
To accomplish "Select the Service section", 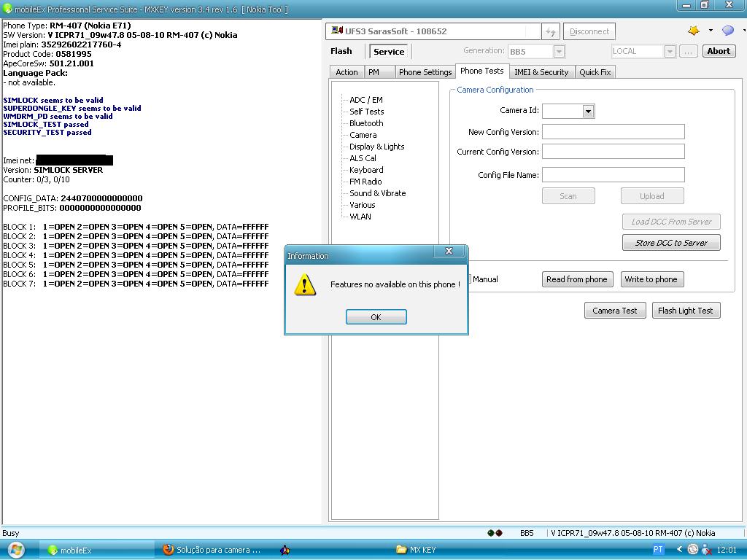I will 389,52.
